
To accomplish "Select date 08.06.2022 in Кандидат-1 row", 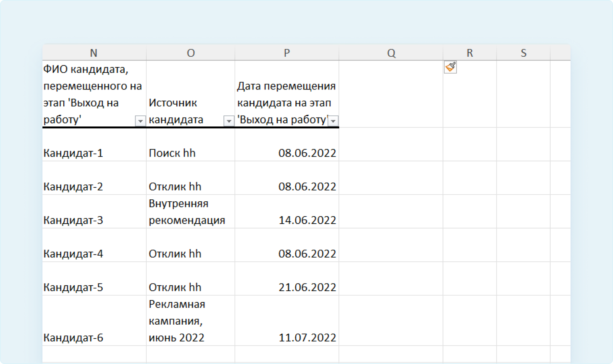I will 287,144.
